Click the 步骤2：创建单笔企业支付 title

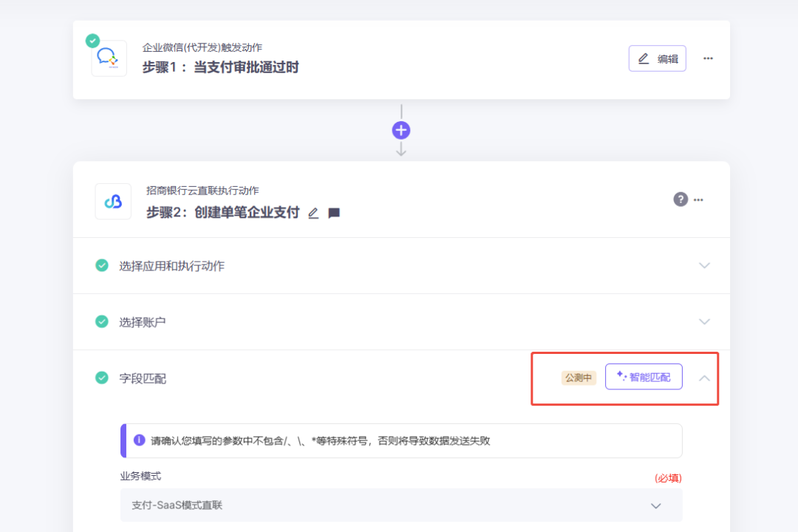(x=223, y=212)
